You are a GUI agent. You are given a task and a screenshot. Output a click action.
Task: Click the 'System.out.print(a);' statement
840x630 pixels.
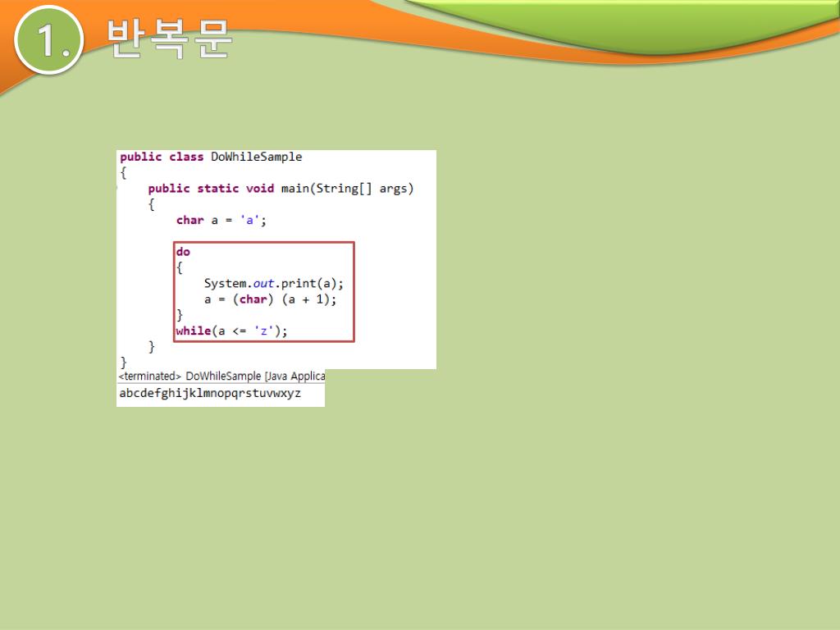click(274, 283)
